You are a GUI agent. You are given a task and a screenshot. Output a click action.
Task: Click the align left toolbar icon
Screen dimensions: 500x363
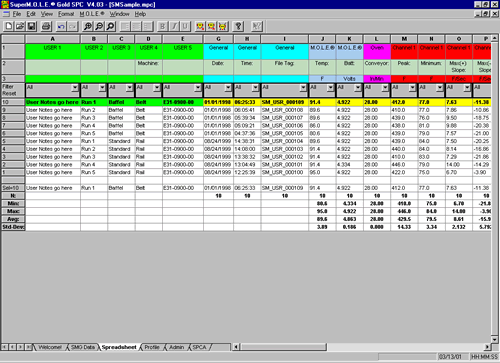coord(125,26)
